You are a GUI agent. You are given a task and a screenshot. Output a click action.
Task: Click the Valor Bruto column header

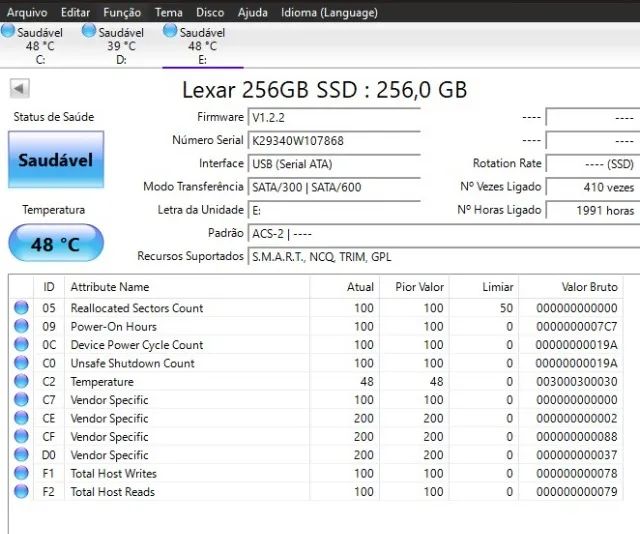[571, 287]
